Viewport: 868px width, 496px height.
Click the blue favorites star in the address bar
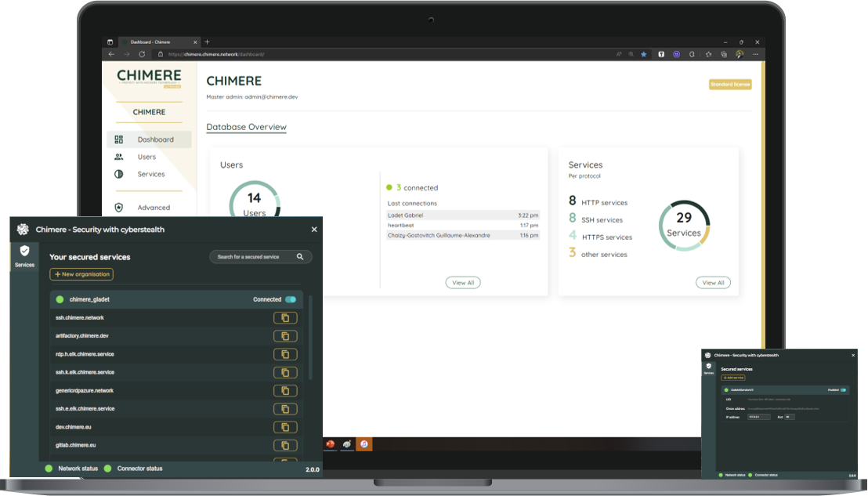tap(644, 54)
